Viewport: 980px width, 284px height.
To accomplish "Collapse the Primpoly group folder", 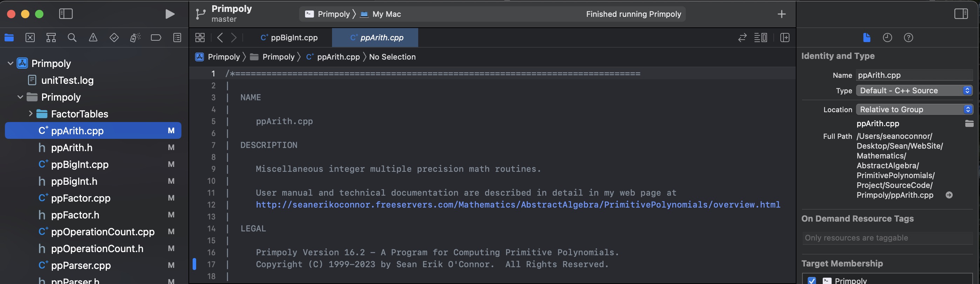I will pyautogui.click(x=20, y=97).
